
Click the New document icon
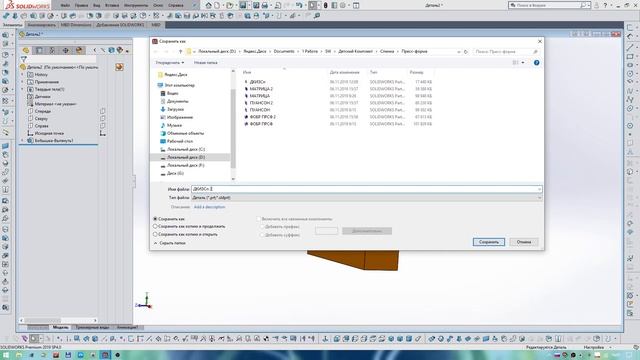[218, 5]
